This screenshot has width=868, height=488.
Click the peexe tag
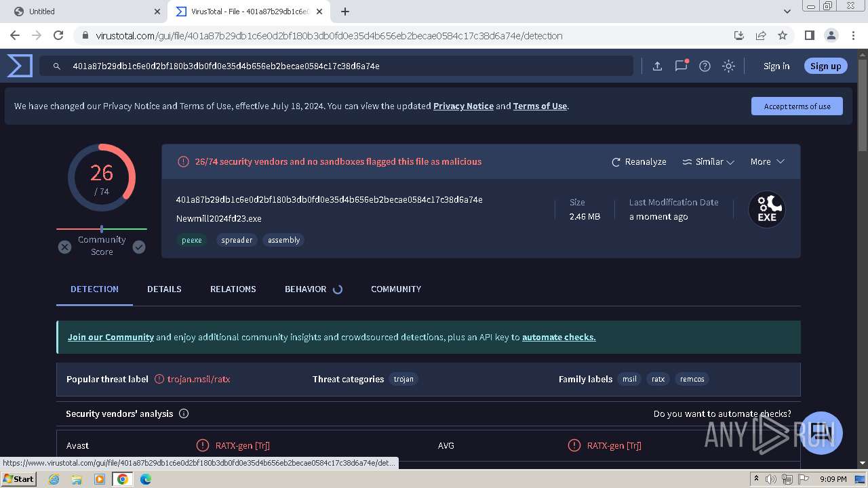pos(192,240)
